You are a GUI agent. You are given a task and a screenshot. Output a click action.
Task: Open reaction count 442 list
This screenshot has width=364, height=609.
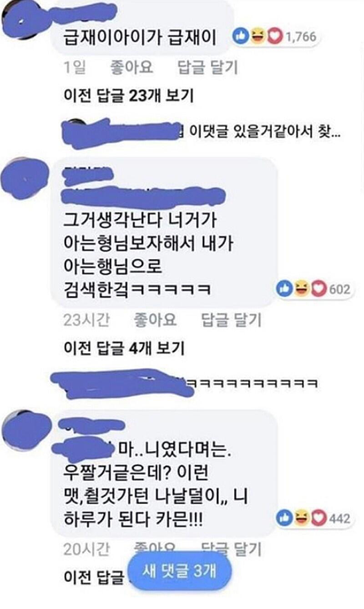(x=339, y=518)
